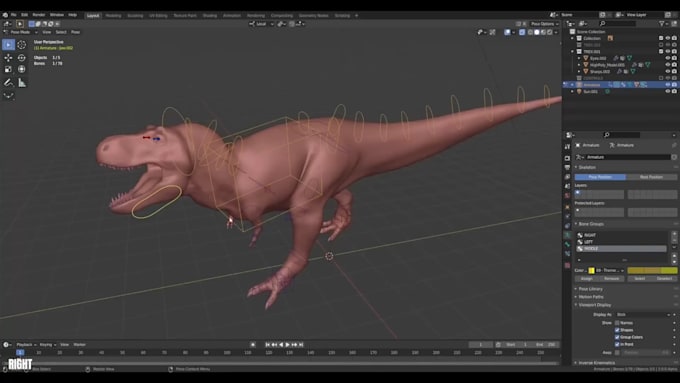Click the Pose Position button
The height and width of the screenshot is (383, 680).
pos(600,177)
